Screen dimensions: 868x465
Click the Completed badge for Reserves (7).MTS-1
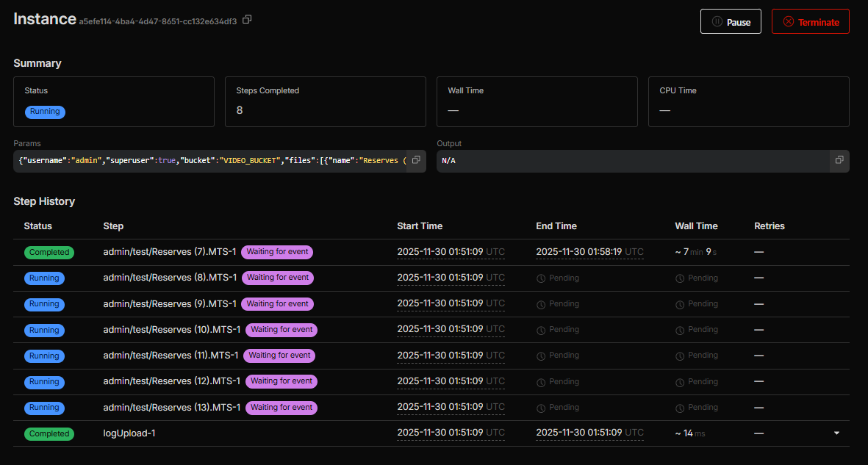49,253
